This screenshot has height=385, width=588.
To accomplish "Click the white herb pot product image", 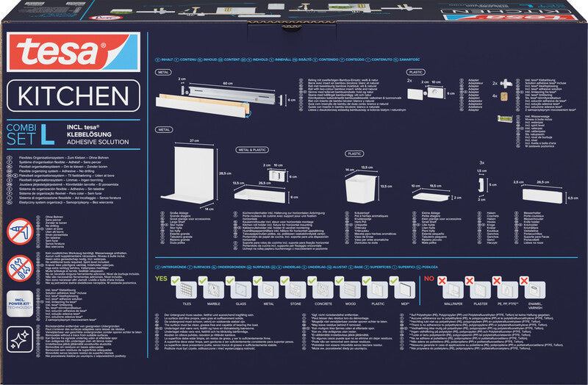I will point(360,189).
